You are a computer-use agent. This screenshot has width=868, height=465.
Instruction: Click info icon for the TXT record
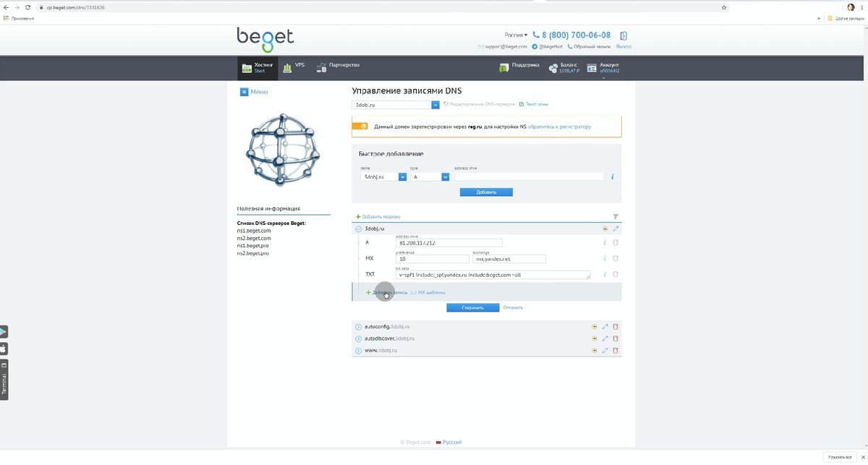605,275
